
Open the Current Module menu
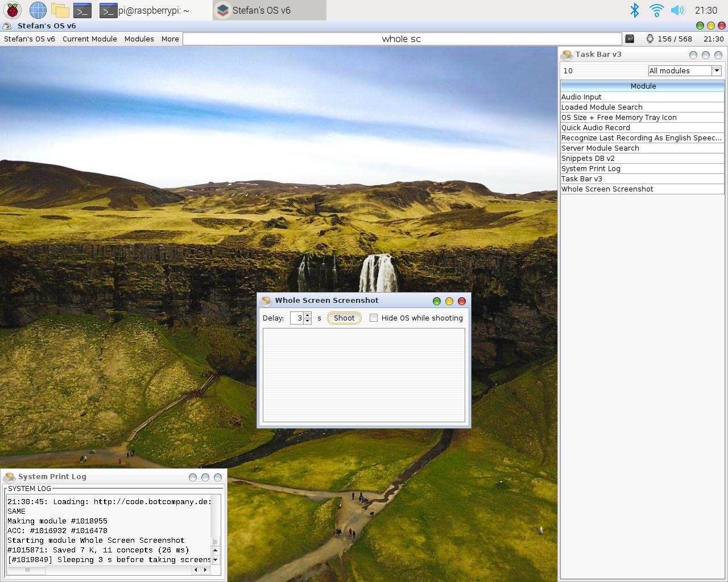tap(89, 39)
